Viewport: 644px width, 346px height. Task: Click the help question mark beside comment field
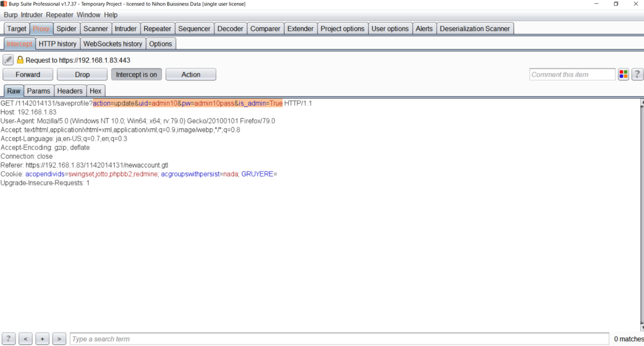click(x=637, y=75)
